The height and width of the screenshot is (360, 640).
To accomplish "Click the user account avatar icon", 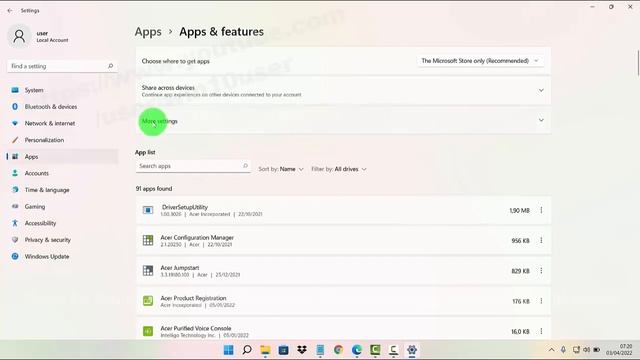I will point(19,36).
